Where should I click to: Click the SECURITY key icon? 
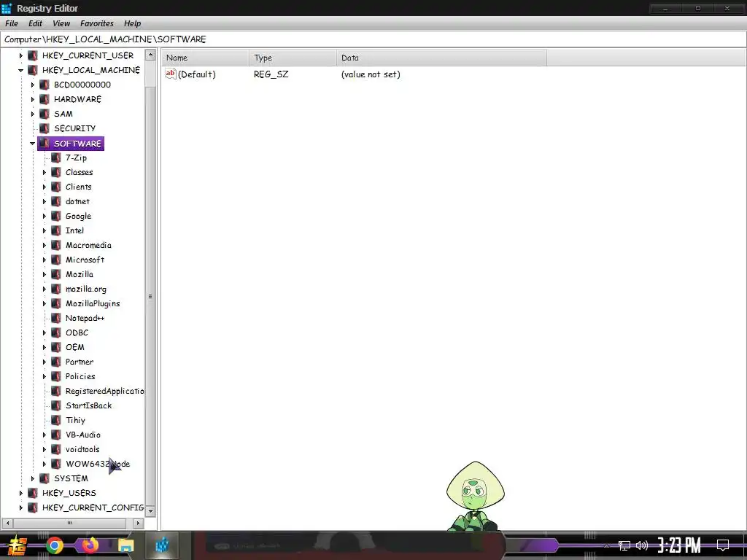[x=44, y=128]
